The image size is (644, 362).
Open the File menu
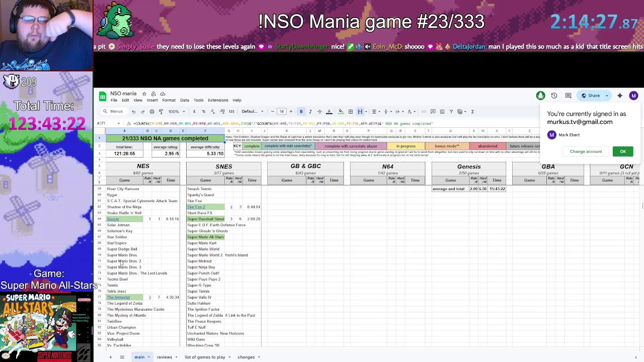[114, 100]
